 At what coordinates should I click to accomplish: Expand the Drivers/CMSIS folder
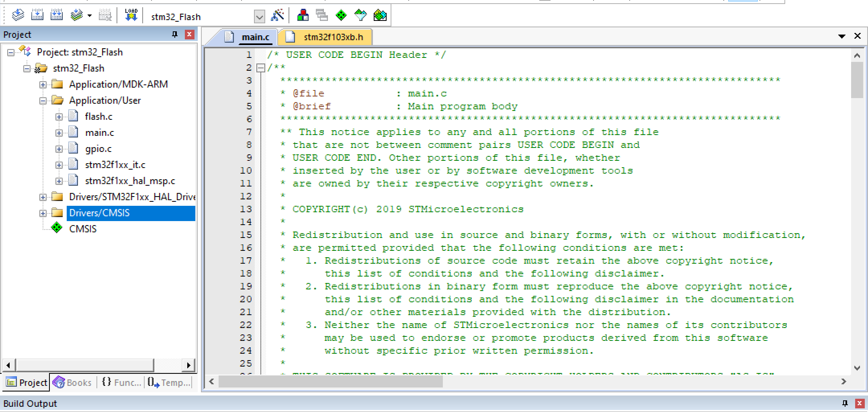pyautogui.click(x=43, y=213)
